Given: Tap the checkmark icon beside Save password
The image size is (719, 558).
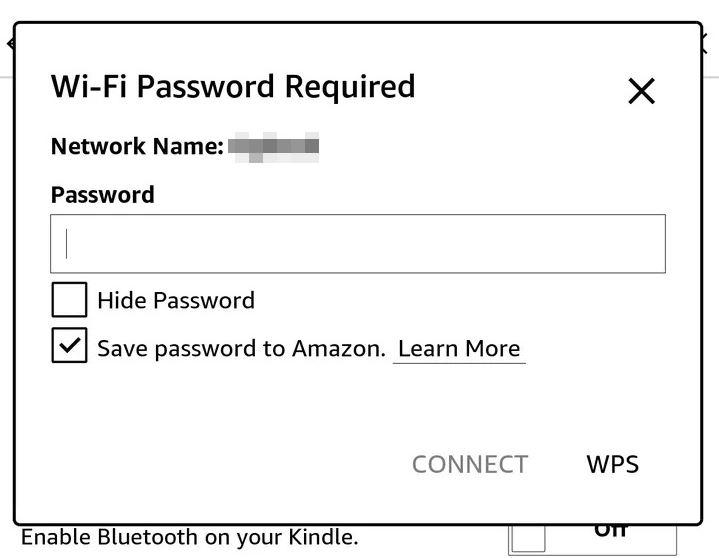Looking at the screenshot, I should pos(69,347).
